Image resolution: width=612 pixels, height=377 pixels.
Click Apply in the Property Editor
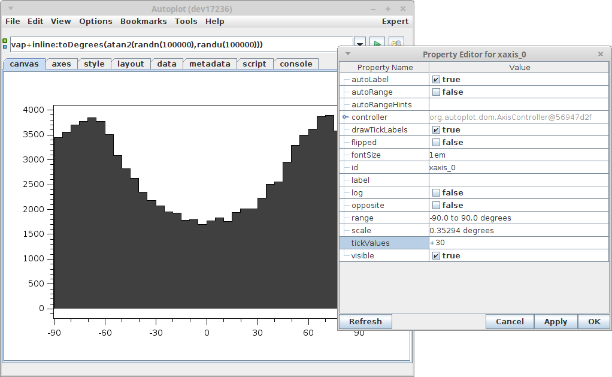pyautogui.click(x=555, y=322)
